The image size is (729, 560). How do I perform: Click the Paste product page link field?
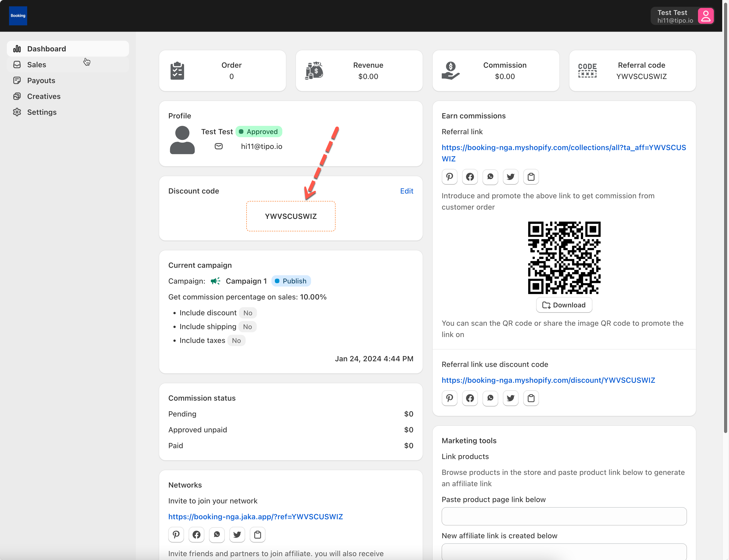(x=564, y=516)
